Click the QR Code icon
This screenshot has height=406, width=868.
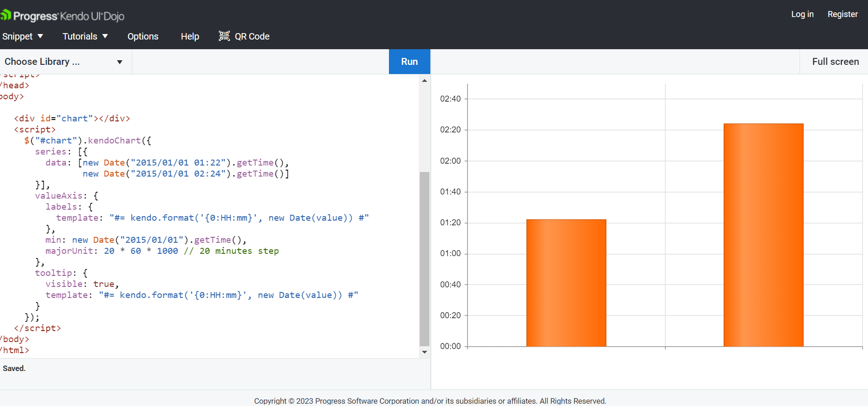tap(224, 36)
